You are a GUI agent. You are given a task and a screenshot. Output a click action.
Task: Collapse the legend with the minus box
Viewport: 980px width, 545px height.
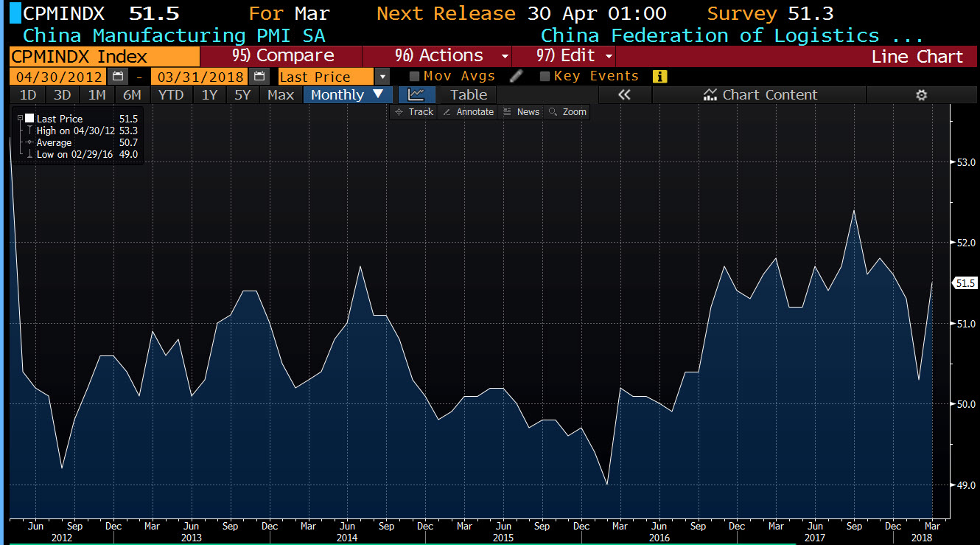21,118
